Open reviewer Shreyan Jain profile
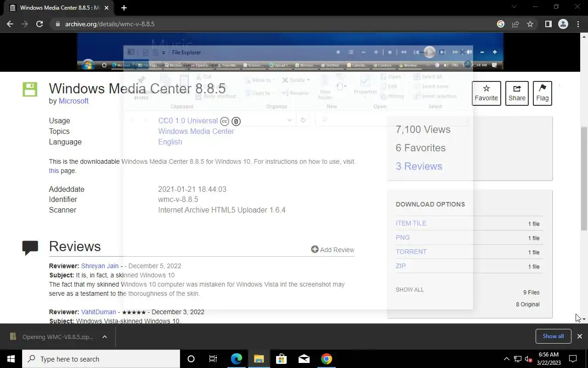The width and height of the screenshot is (588, 368). coord(100,266)
